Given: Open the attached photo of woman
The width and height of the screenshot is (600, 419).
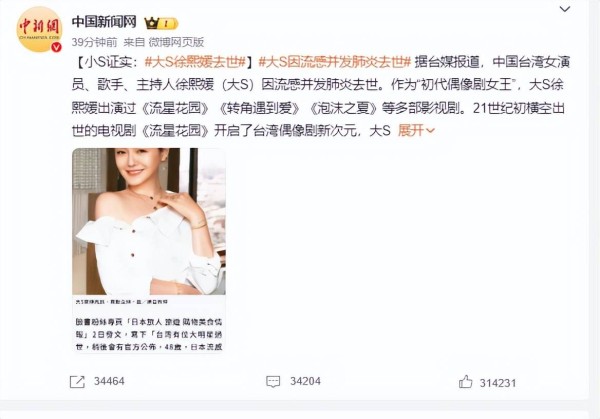Looking at the screenshot, I should click(x=149, y=221).
